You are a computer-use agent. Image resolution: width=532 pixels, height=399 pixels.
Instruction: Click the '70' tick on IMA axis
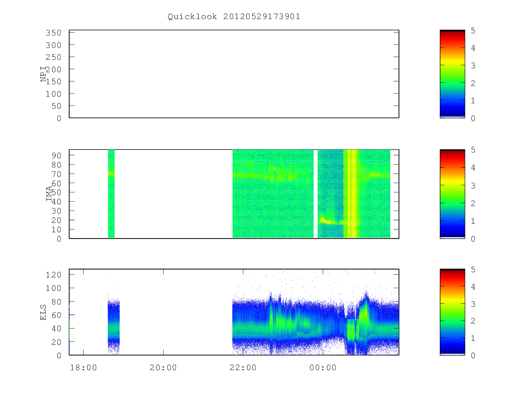(56, 174)
